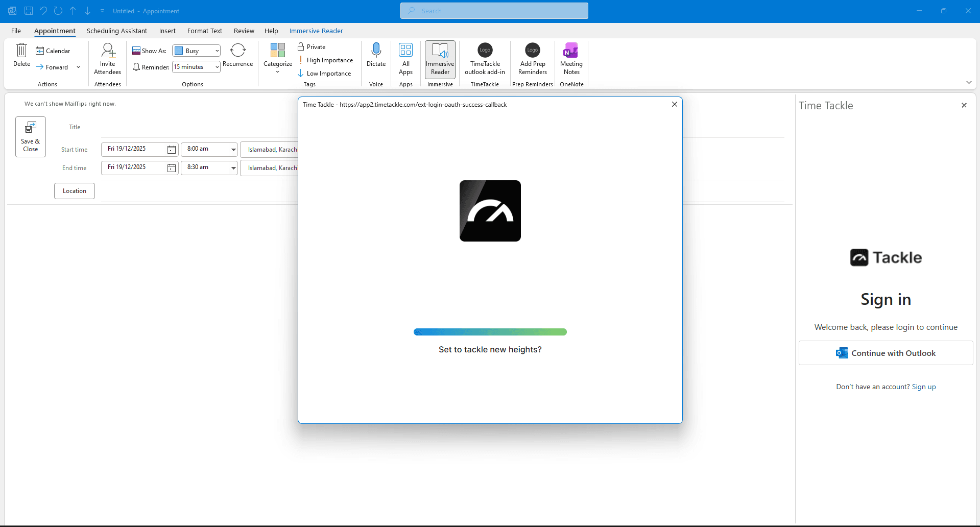Click the Categorize color squares icon

pyautogui.click(x=278, y=50)
